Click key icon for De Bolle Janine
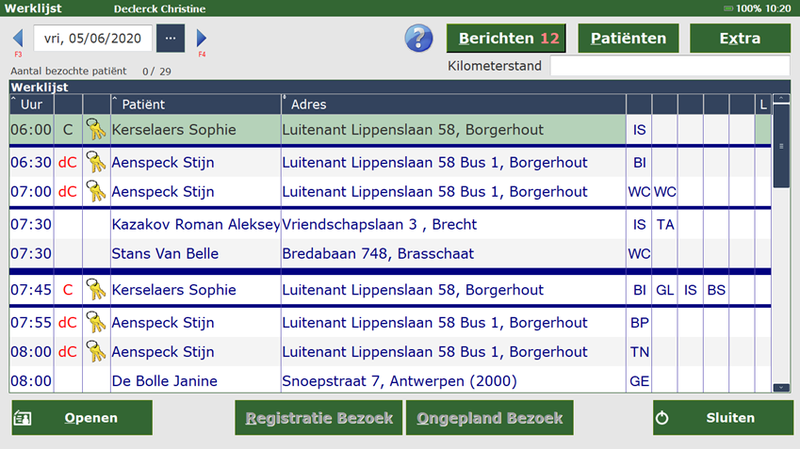Screen dimensions: 800x449 [x=96, y=381]
